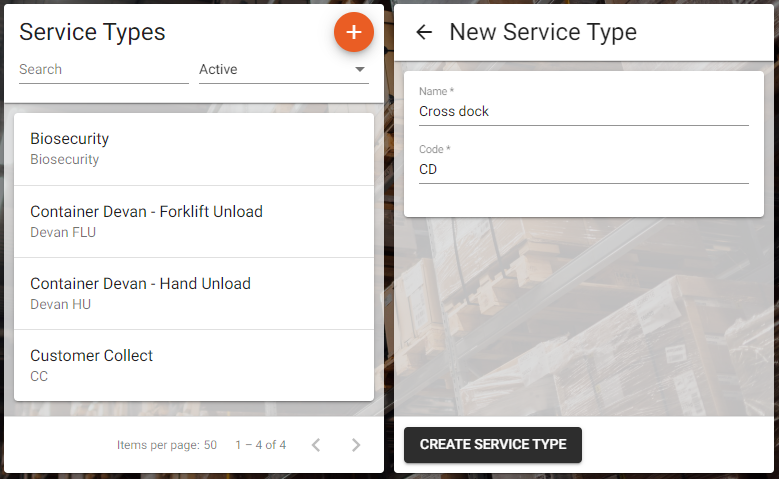Click the 1 – 4 of 4 range label
Viewport: 779px width, 479px height.
click(x=261, y=445)
